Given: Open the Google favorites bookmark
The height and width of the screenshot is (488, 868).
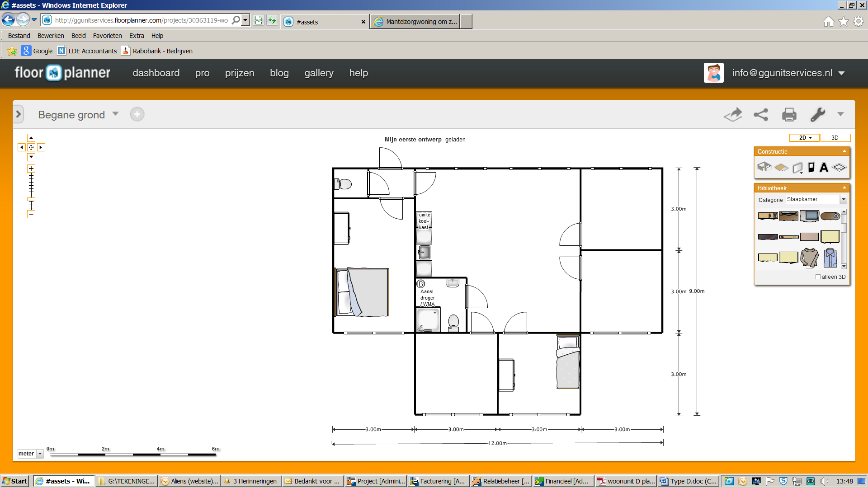Looking at the screenshot, I should 37,51.
